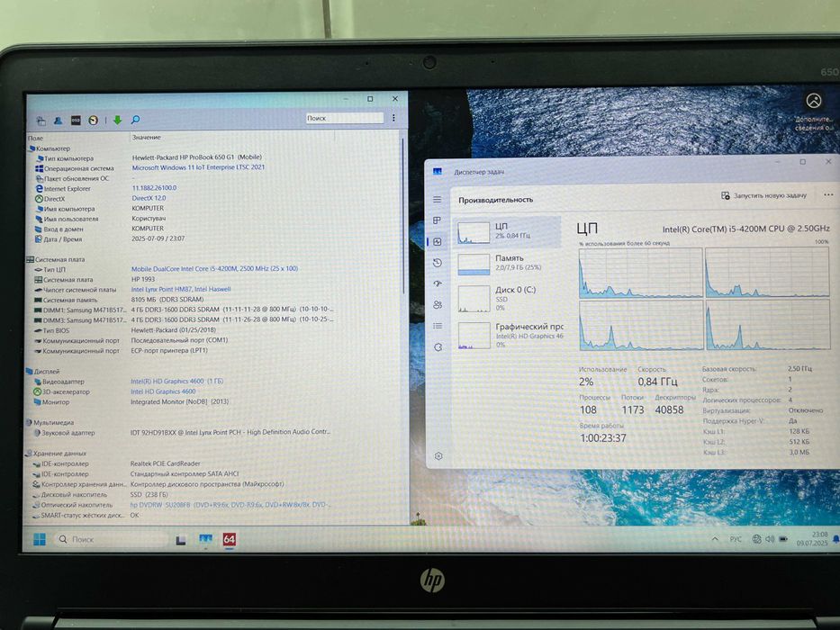Click Запустить новую задачу button
The width and height of the screenshot is (840, 630).
tap(763, 195)
